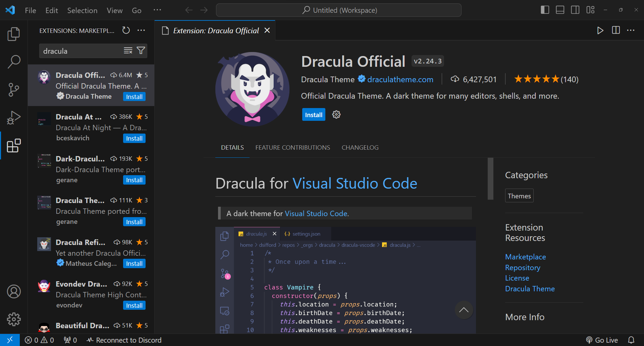Open the notifications bell

coord(631,340)
